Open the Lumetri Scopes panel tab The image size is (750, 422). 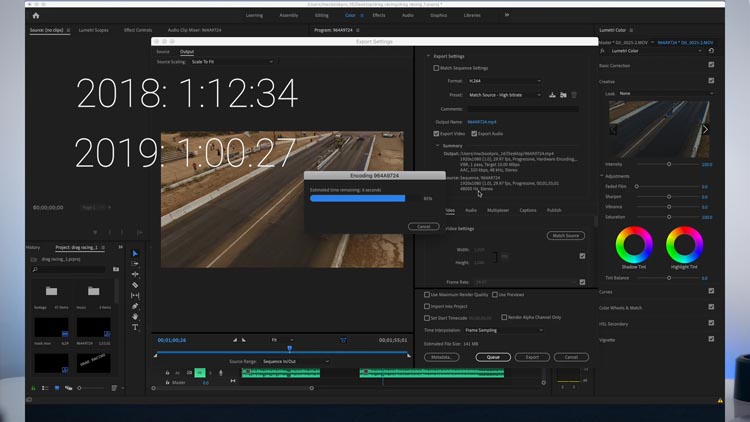tap(93, 30)
